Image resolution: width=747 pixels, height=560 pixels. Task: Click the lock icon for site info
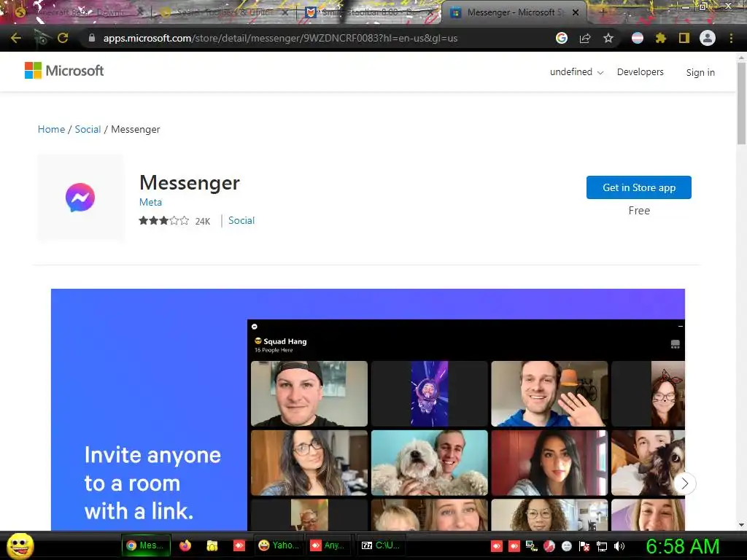(92, 38)
